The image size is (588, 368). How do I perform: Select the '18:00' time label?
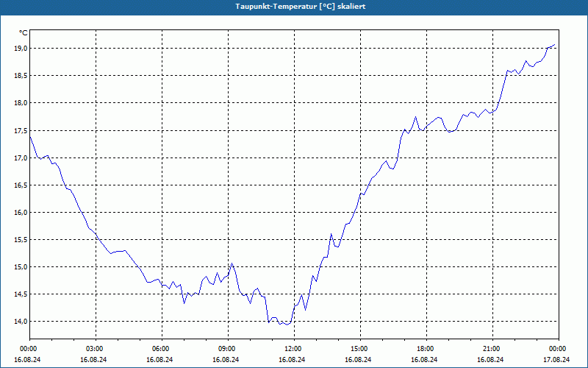426,349
